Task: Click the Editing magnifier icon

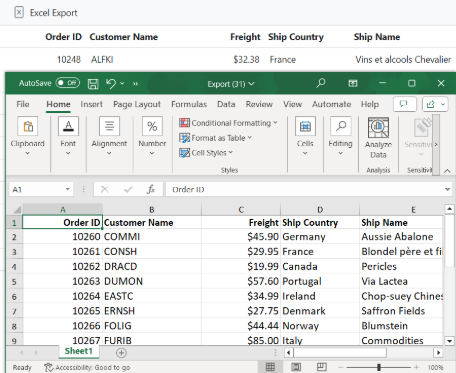Action: click(340, 126)
